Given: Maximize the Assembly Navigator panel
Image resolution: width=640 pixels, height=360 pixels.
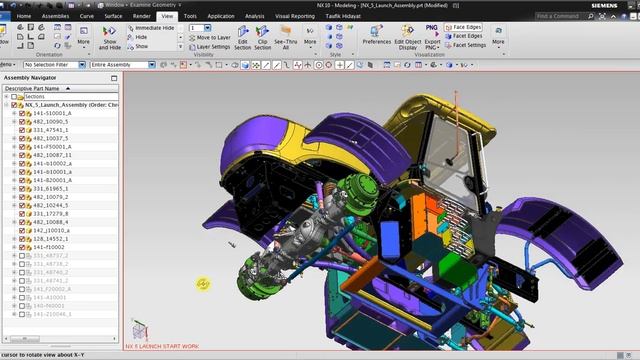Looking at the screenshot, I should pos(114,78).
